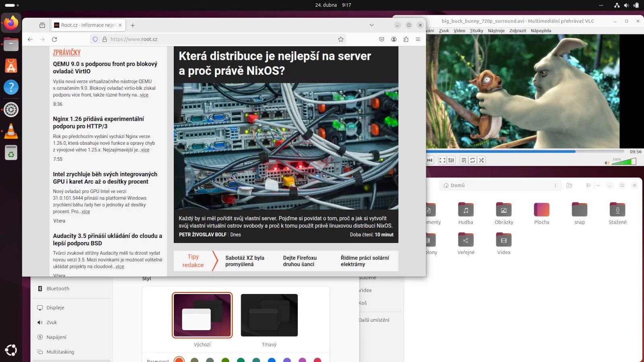
Task: Open a new Firefox tab
Action: click(x=132, y=25)
